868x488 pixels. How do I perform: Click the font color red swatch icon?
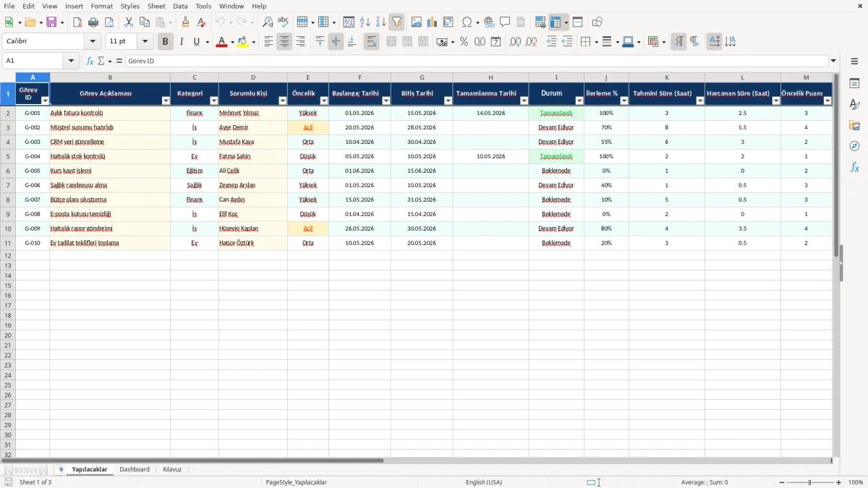221,42
